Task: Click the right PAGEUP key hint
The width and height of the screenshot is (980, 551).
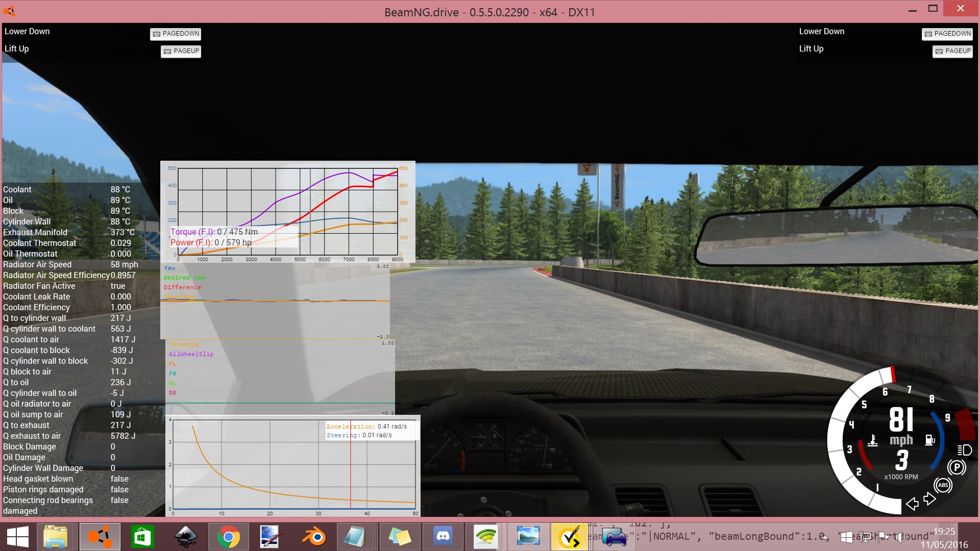Action: click(x=953, y=51)
